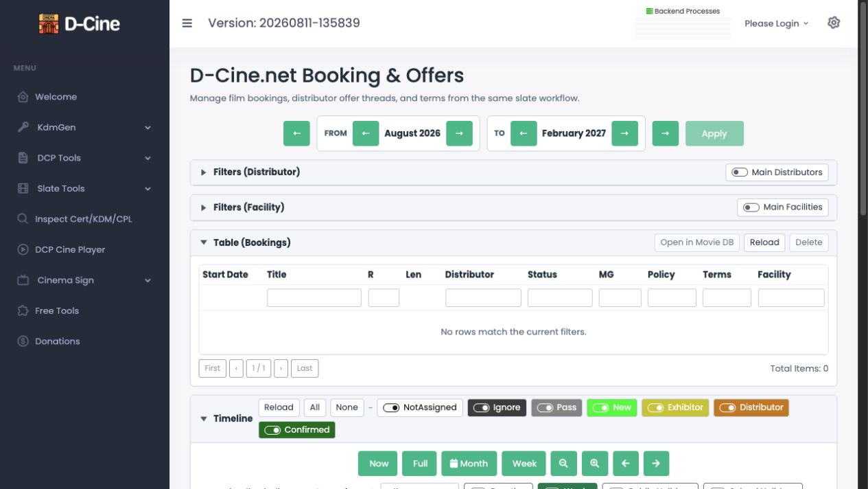This screenshot has width=868, height=489.
Task: Click Open in Movie DB button
Action: (697, 242)
